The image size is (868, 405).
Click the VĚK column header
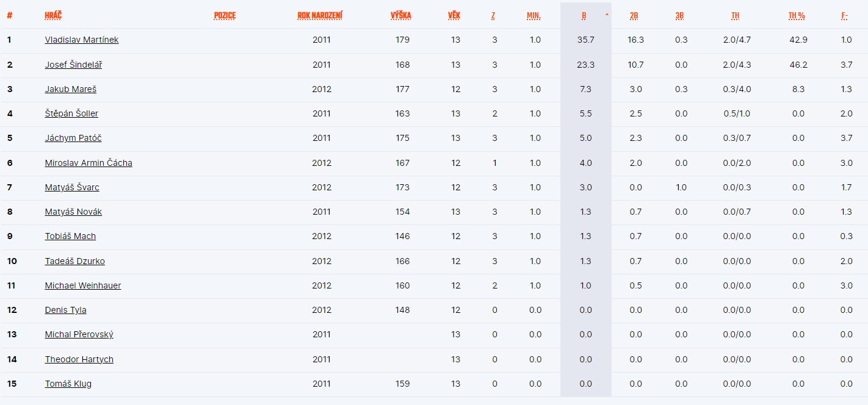(454, 15)
